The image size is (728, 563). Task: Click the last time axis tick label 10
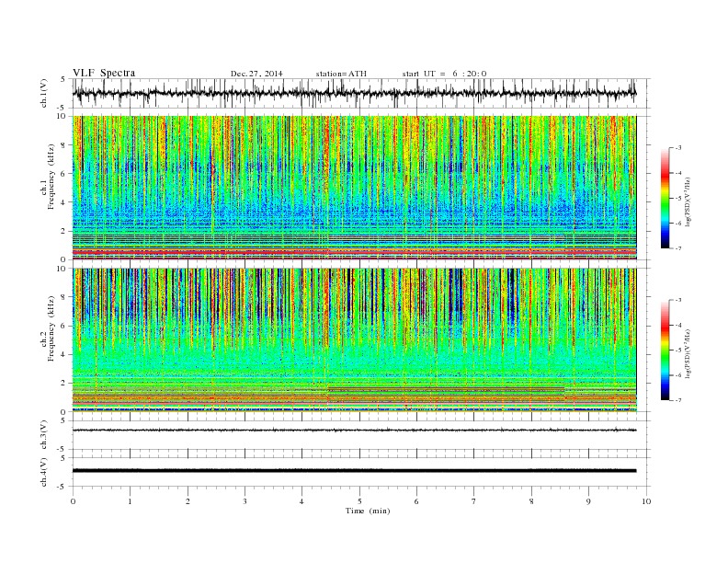(646, 501)
